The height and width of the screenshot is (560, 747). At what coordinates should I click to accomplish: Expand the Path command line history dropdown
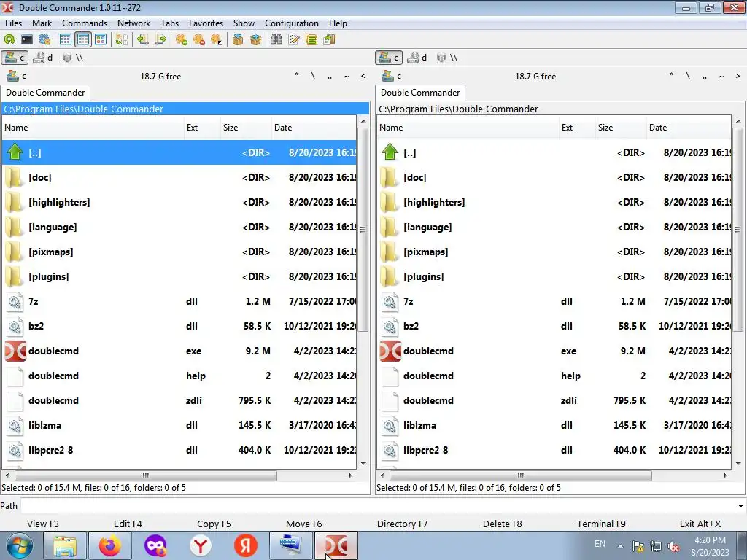740,506
